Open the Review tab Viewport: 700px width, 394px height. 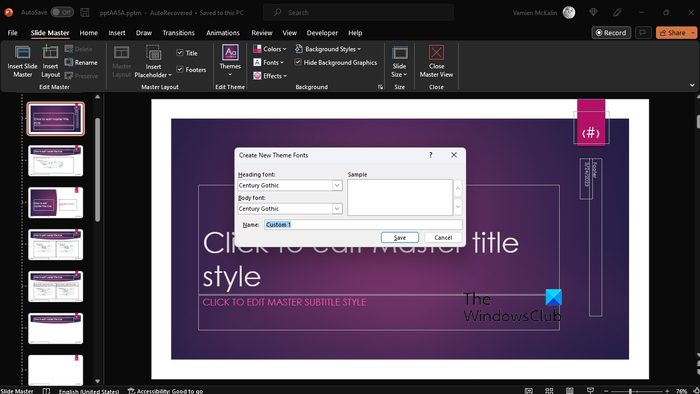point(262,33)
